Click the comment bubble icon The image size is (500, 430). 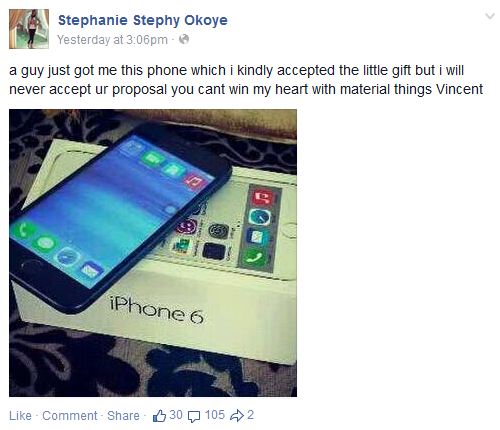click(x=194, y=416)
